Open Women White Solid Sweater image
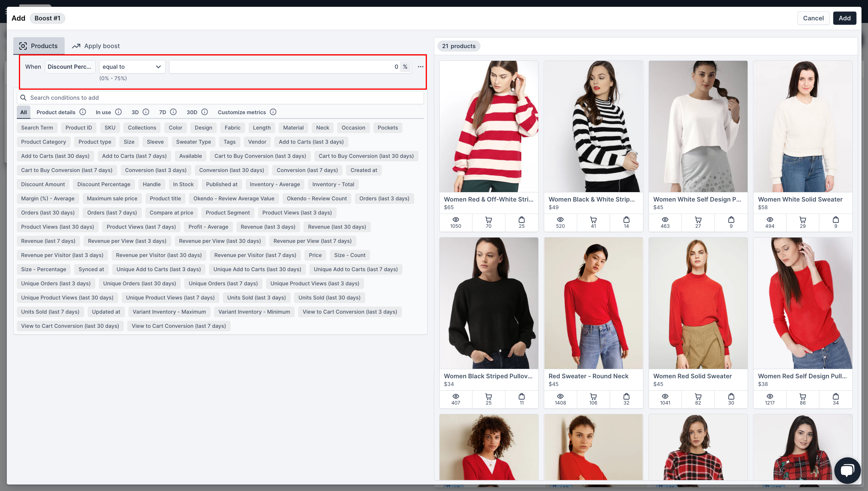The image size is (868, 491). pyautogui.click(x=802, y=126)
